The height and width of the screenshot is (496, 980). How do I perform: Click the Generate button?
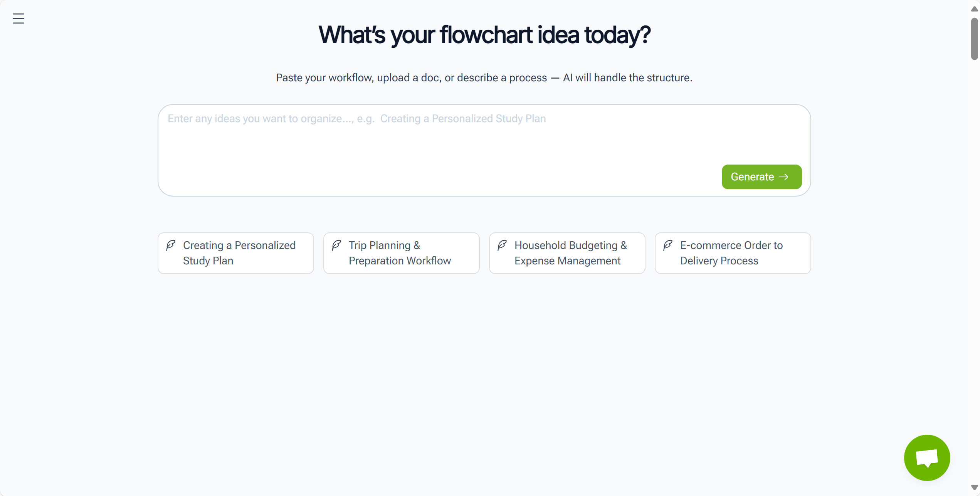(x=761, y=177)
